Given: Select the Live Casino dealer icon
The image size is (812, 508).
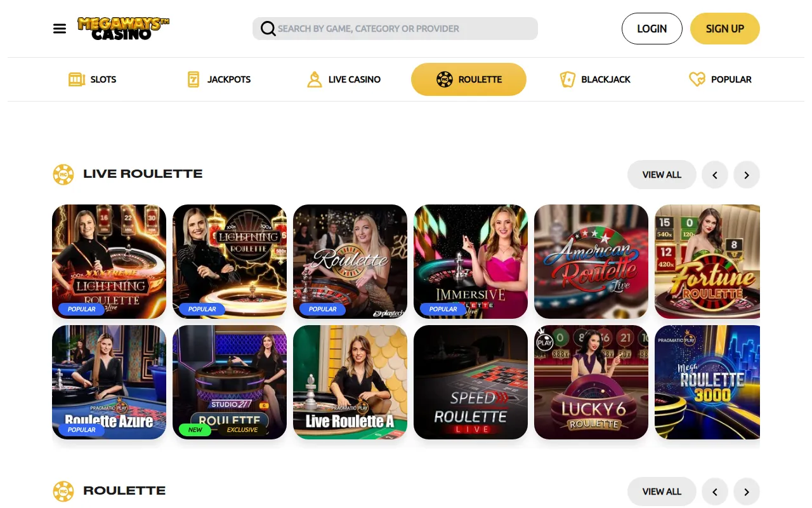Looking at the screenshot, I should coord(314,79).
